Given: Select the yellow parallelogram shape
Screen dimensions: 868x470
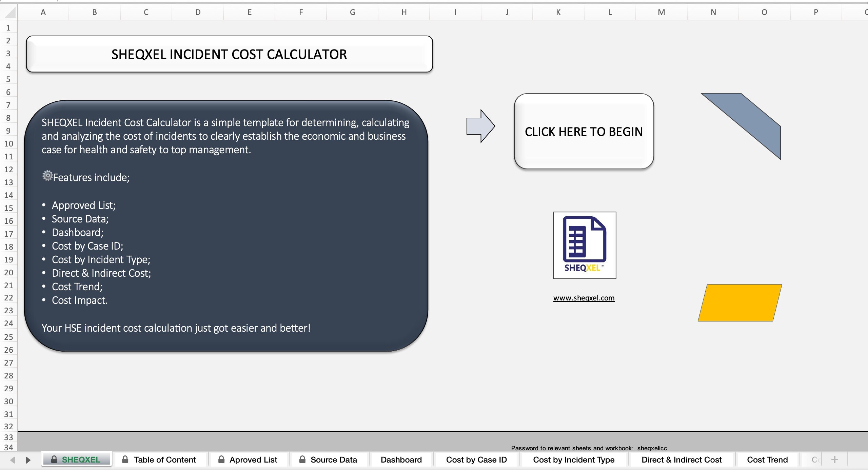Looking at the screenshot, I should (x=737, y=303).
